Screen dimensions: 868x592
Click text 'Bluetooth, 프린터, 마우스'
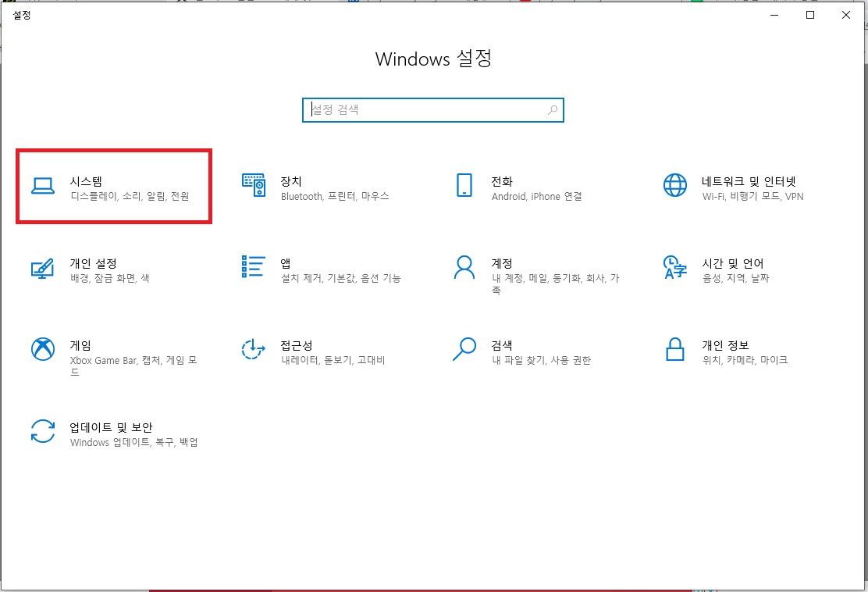[335, 196]
